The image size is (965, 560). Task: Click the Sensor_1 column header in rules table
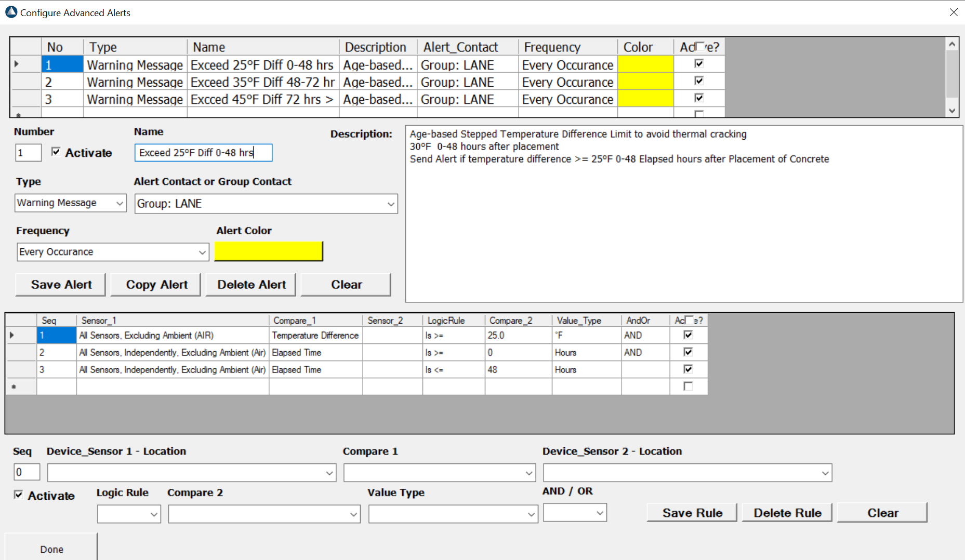pyautogui.click(x=173, y=321)
